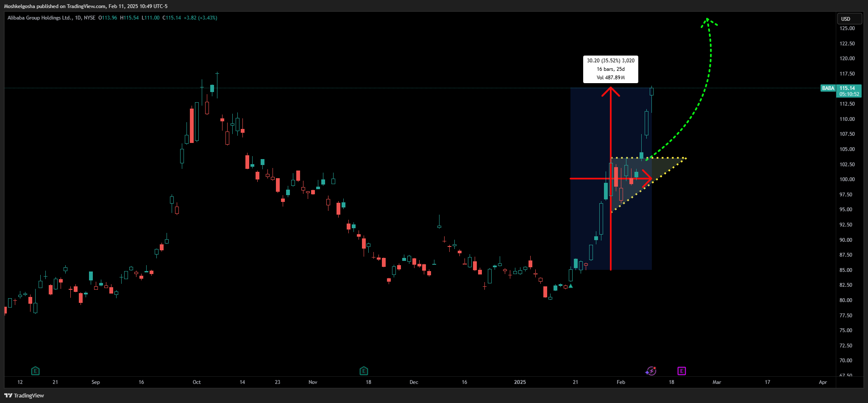Click the '16 bars, 25d' text in tooltip
The image size is (868, 403).
pos(611,69)
